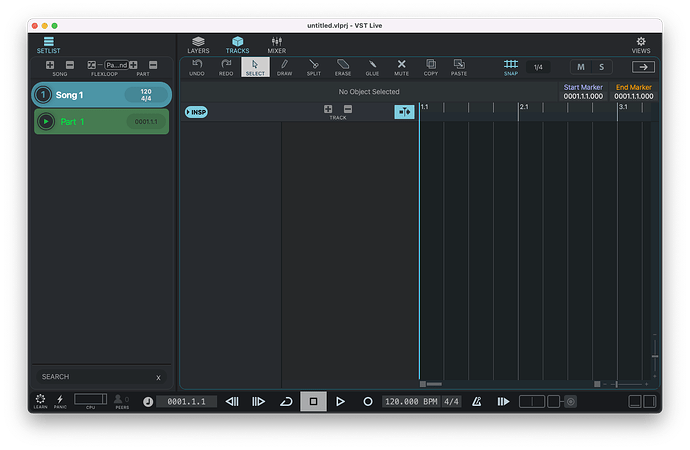Select the Draw pencil tool
The width and height of the screenshot is (690, 450).
[x=285, y=67]
